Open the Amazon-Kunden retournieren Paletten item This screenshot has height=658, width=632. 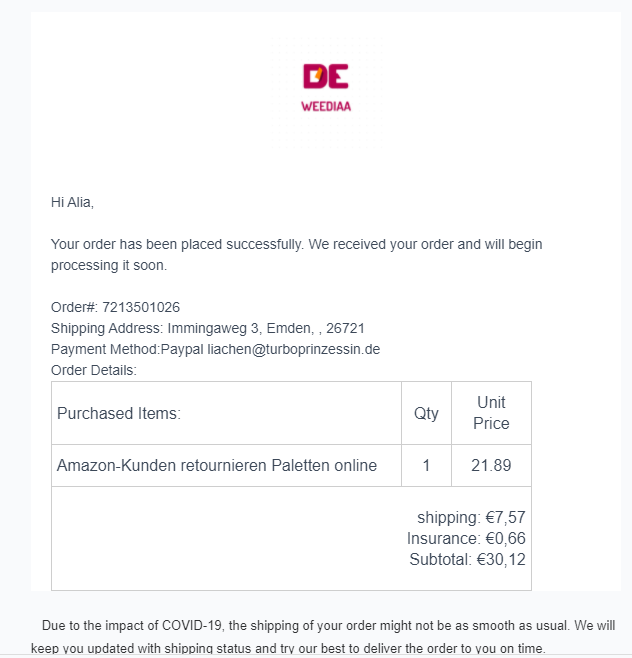point(217,465)
